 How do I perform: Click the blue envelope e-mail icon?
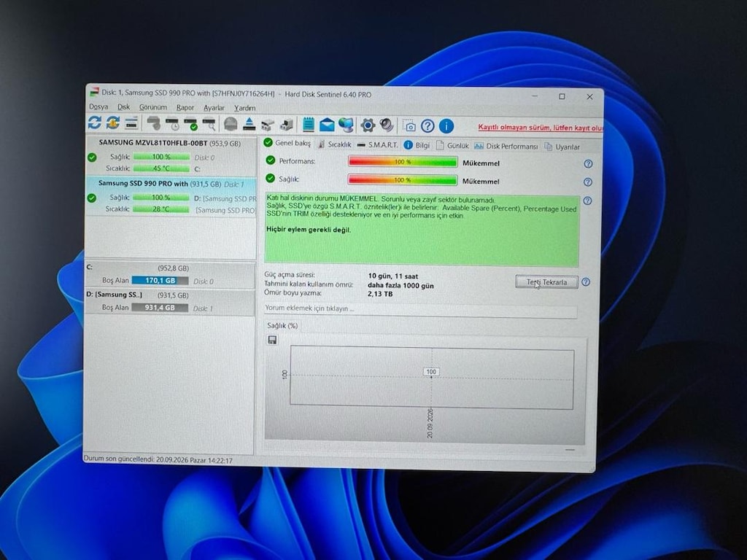pyautogui.click(x=327, y=125)
